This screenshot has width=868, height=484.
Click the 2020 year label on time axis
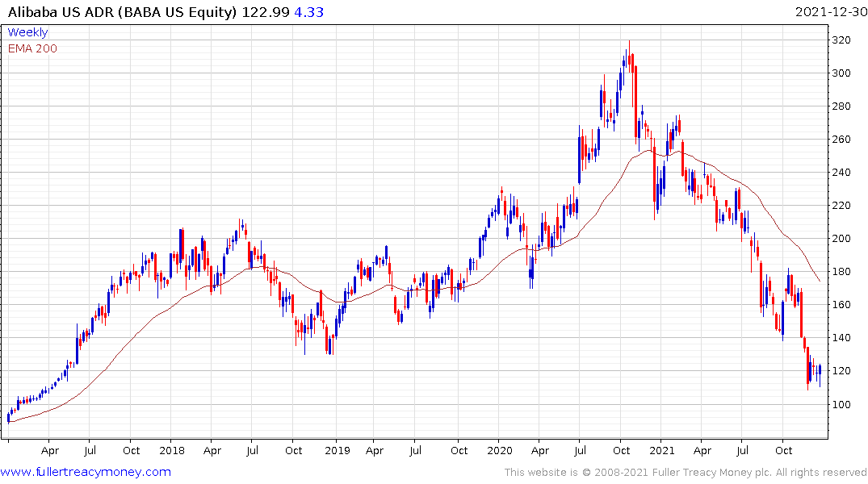[499, 451]
